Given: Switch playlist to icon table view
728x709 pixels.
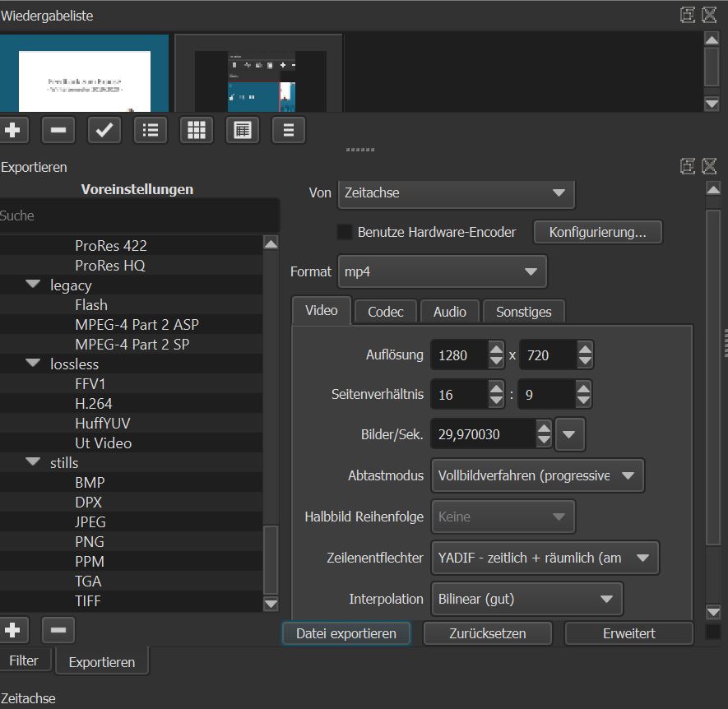Looking at the screenshot, I should pos(242,130).
